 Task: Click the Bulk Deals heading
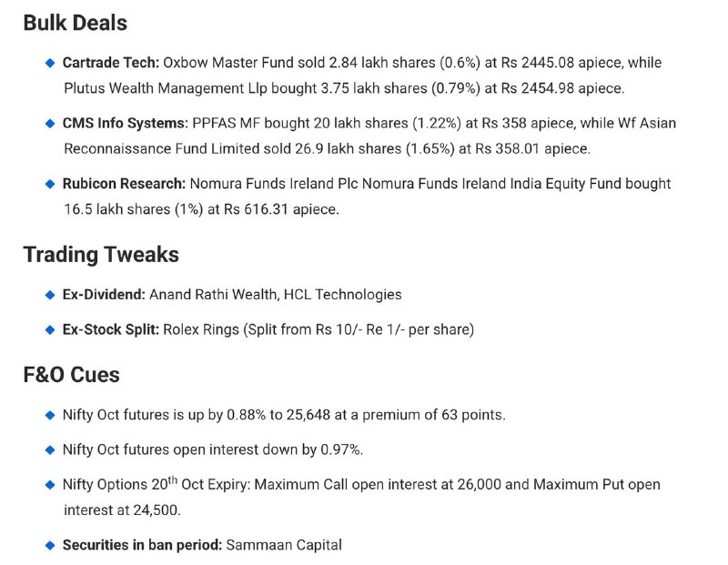(x=76, y=23)
